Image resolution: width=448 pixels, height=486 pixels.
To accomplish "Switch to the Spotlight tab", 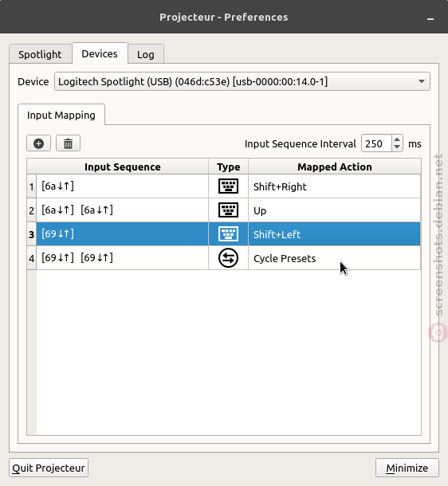I will click(x=41, y=54).
